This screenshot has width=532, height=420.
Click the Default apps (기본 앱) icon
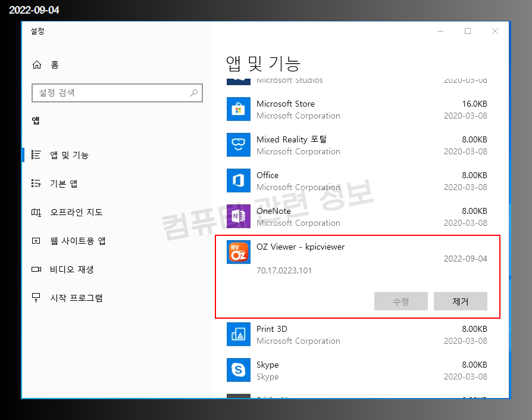point(36,183)
